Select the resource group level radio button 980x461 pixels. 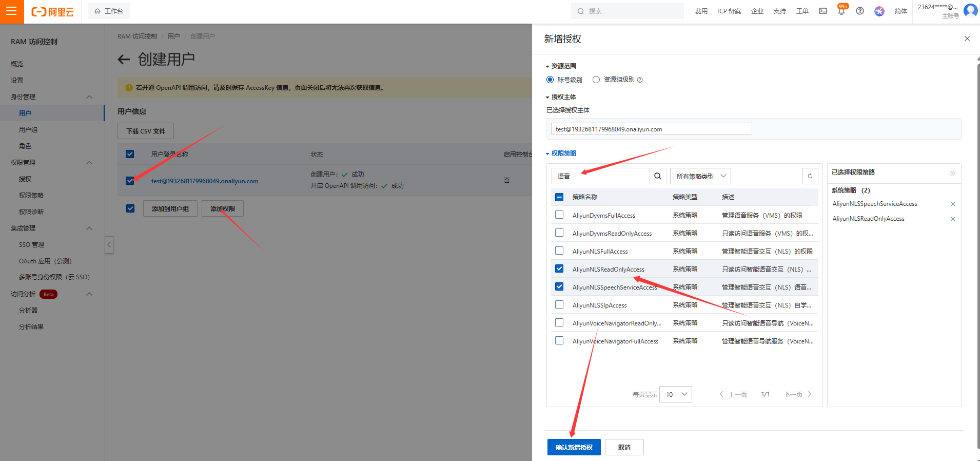(596, 80)
